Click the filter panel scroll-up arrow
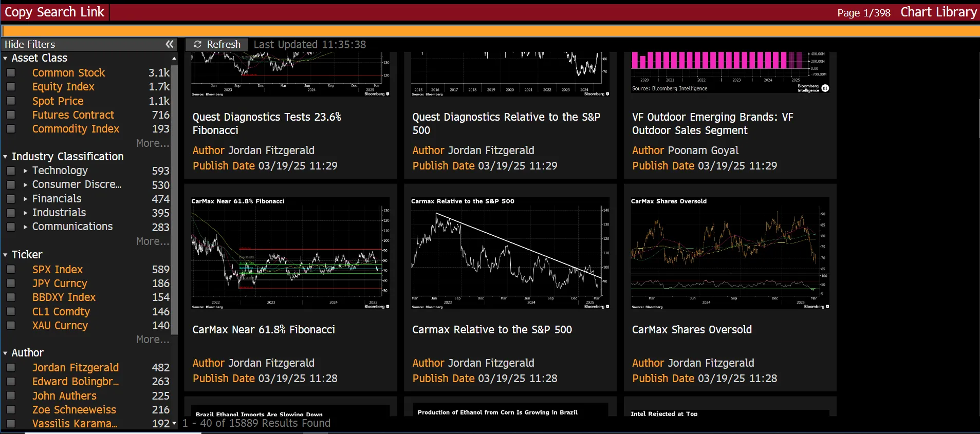Viewport: 980px width, 434px height. click(x=174, y=59)
